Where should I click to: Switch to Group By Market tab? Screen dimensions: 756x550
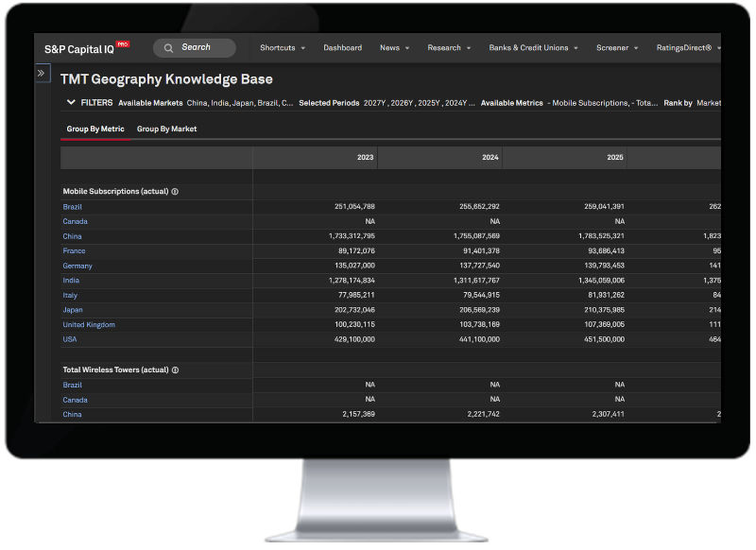coord(167,129)
